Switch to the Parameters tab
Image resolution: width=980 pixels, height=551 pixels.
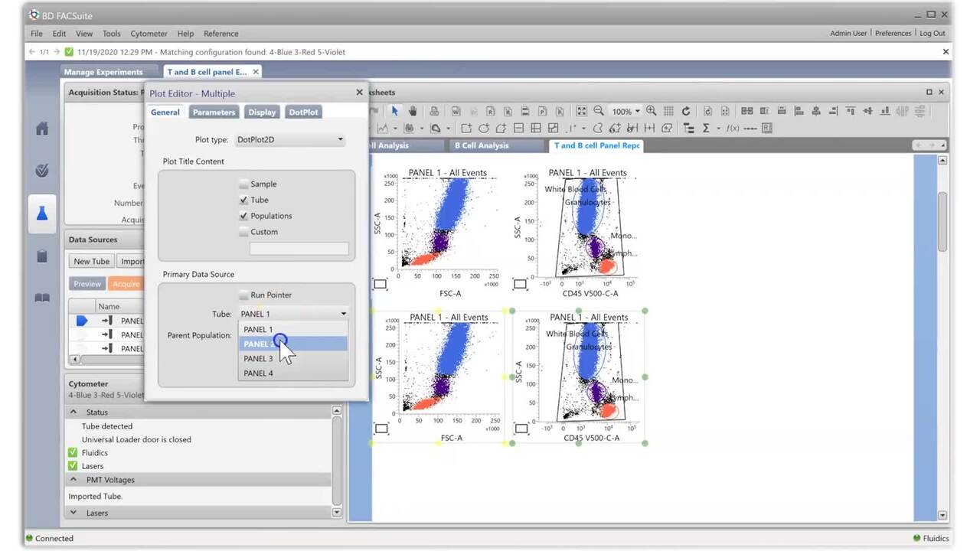coord(214,112)
